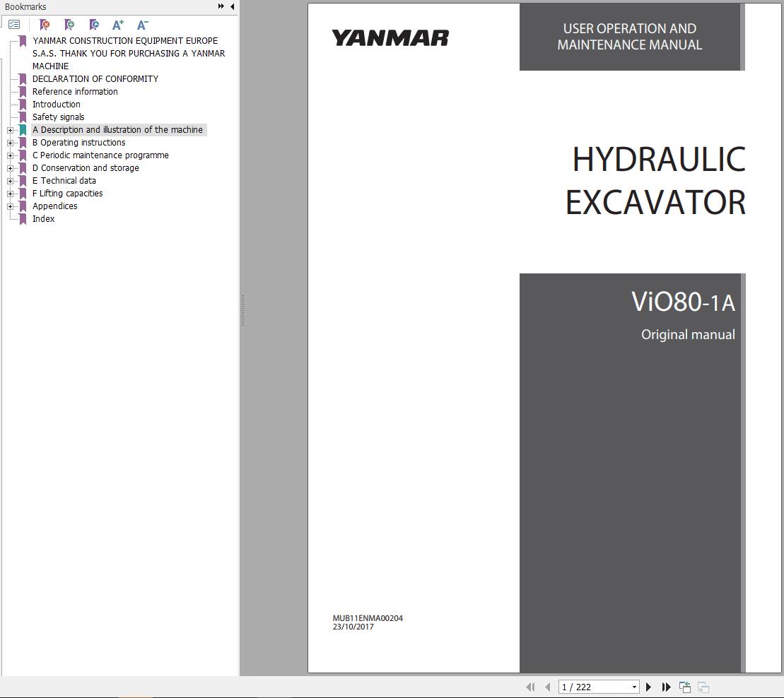Viewport: 784px width, 698px height.
Task: Go forward to next view
Action: (x=702, y=686)
